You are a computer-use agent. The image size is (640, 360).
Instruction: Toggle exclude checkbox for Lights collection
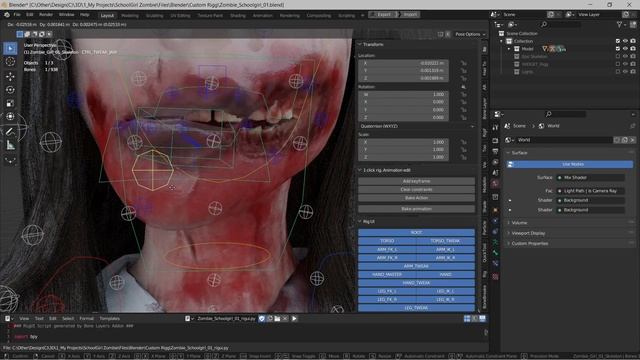618,72
